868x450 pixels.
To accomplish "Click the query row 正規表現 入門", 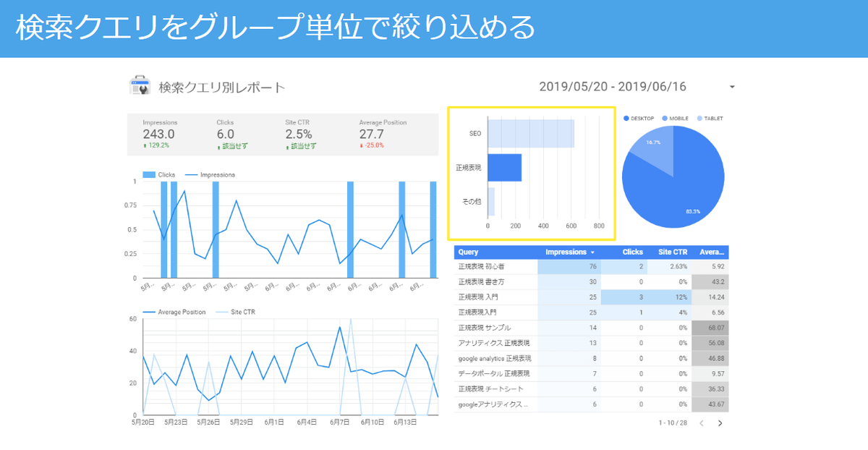I will click(x=592, y=297).
